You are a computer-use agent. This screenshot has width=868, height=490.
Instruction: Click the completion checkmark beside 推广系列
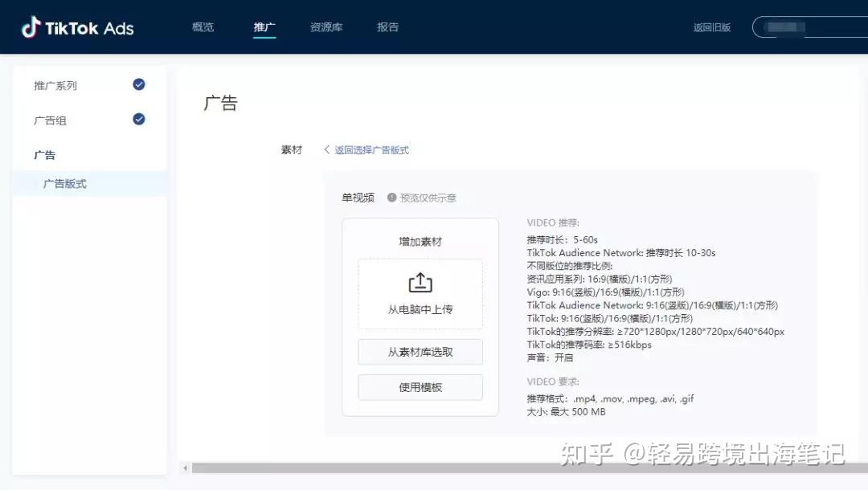(x=138, y=84)
